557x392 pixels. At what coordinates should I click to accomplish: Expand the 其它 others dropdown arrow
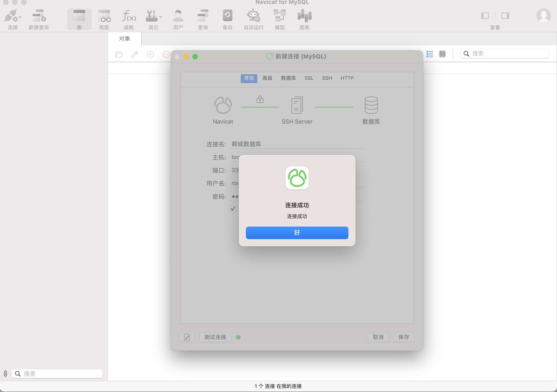tap(160, 17)
